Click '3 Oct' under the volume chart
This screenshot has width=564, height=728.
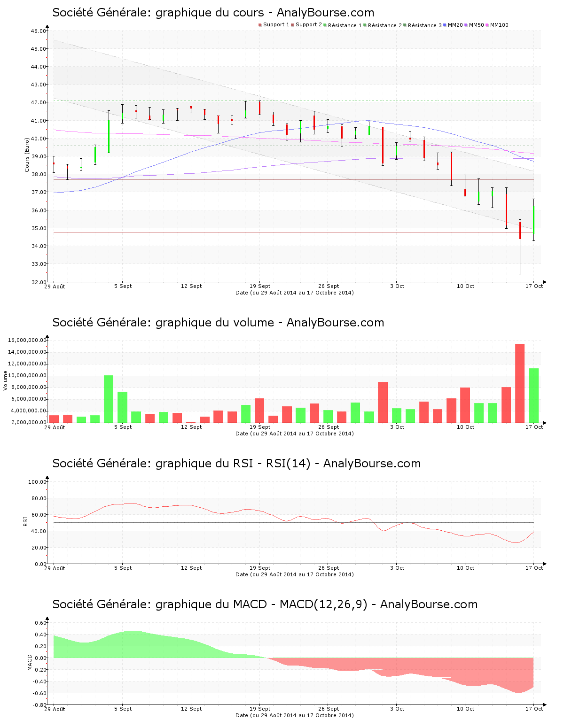[x=397, y=427]
